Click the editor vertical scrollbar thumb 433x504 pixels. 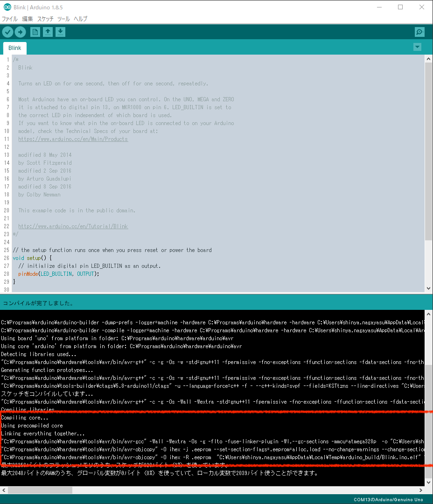428,151
